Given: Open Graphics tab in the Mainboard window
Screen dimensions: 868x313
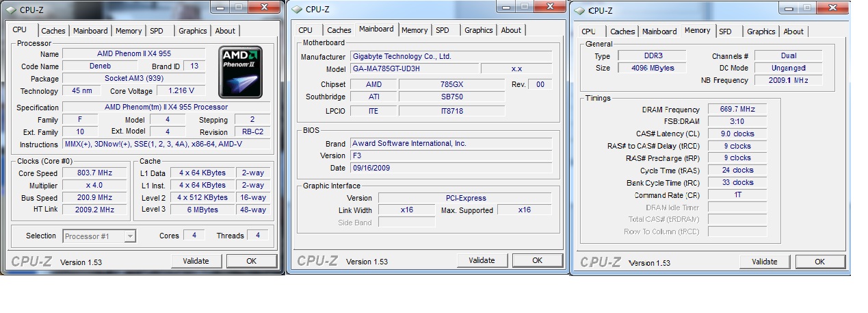Looking at the screenshot, I should 479,30.
